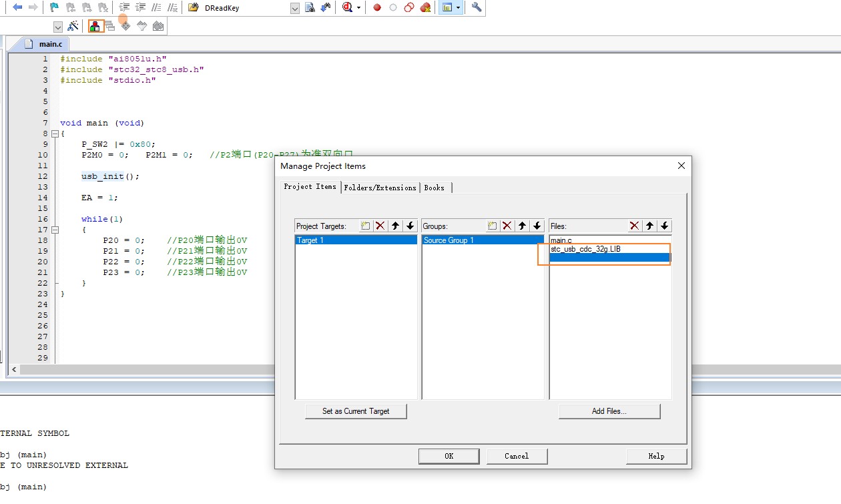
Task: Open Find in Files icon beside DReadKey
Action: [x=193, y=7]
